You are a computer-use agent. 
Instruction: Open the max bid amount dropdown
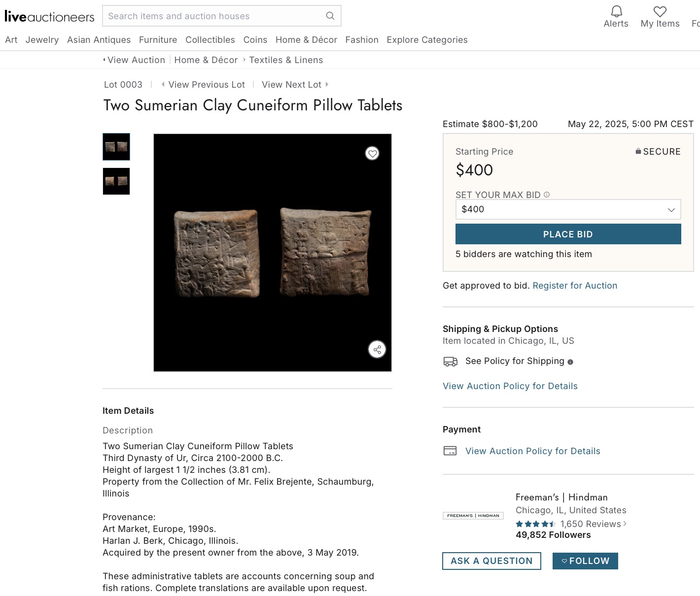point(568,209)
